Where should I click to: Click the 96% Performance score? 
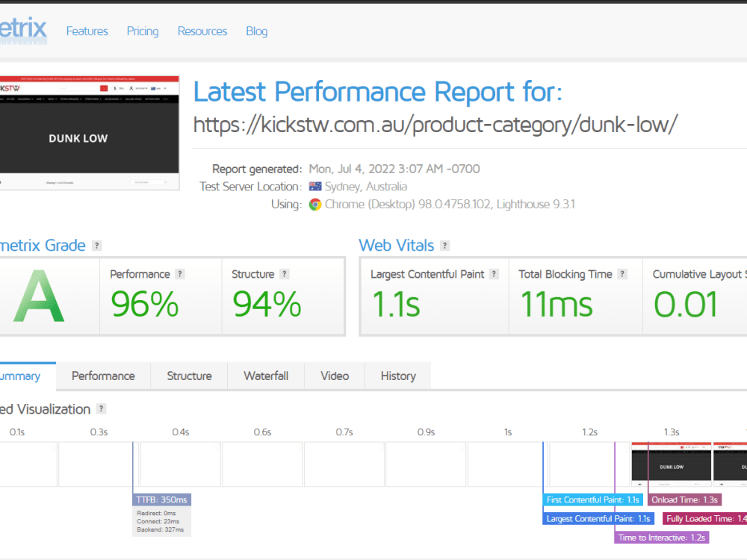144,305
